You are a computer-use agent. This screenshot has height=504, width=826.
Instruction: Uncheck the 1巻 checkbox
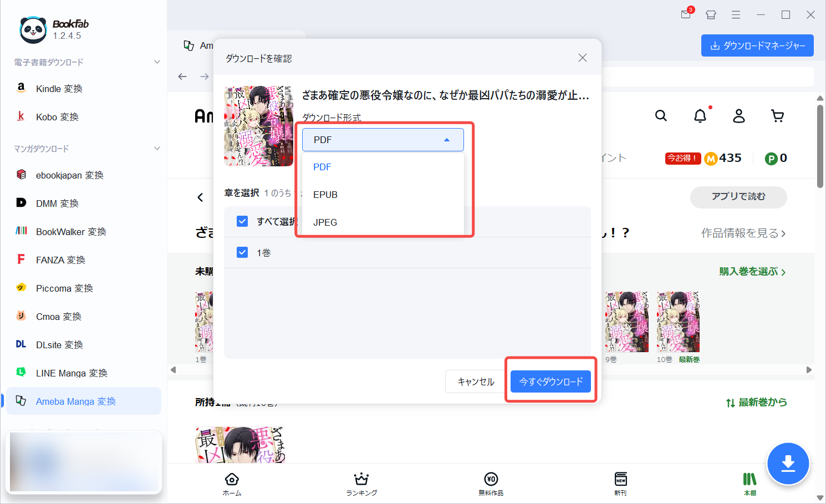pos(242,252)
